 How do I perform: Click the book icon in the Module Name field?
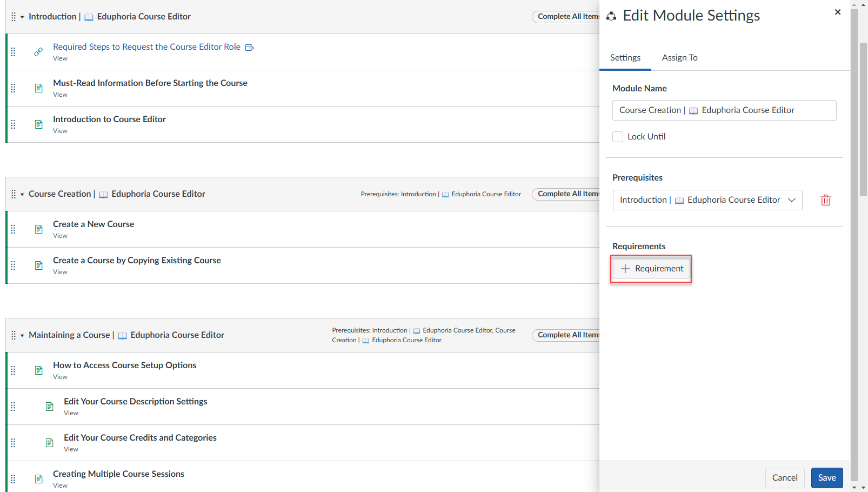coord(693,110)
